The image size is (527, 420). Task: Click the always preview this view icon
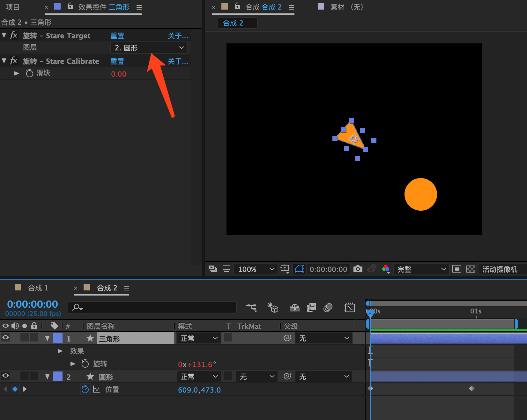[213, 269]
